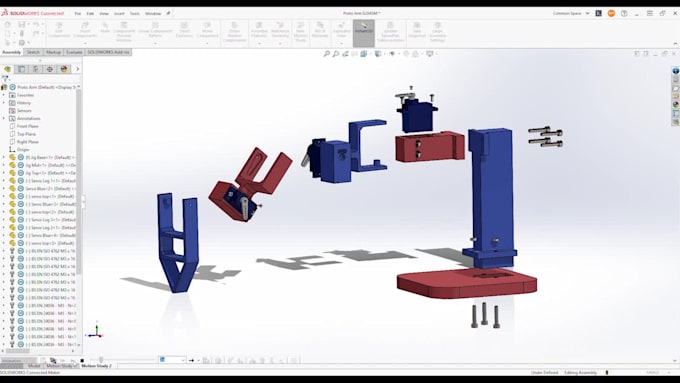Open the ConfigurationManager tab icon
This screenshot has width=680, height=383.
36,69
